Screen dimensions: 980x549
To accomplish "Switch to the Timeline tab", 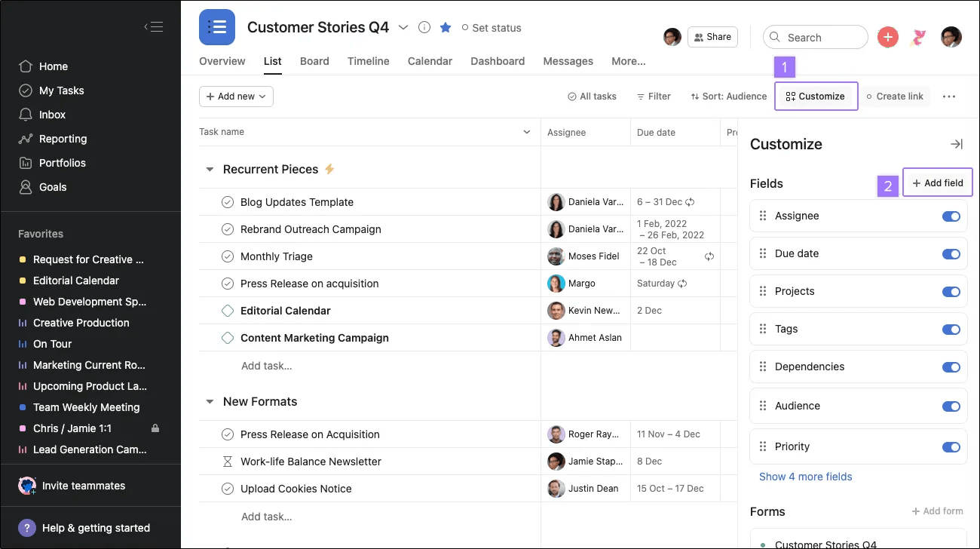I will click(368, 61).
